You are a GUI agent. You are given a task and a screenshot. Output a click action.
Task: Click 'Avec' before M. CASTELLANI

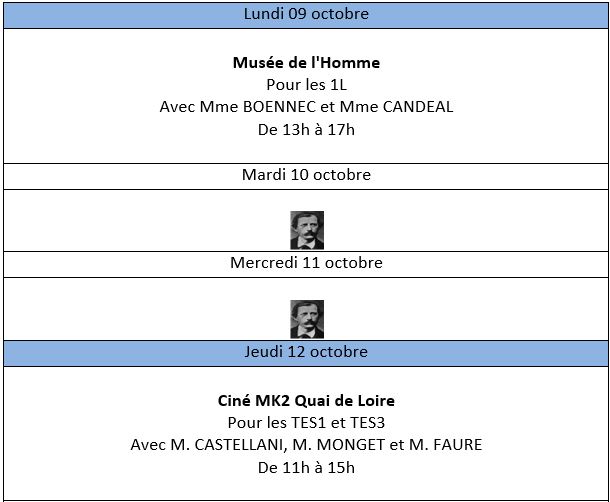pos(147,445)
